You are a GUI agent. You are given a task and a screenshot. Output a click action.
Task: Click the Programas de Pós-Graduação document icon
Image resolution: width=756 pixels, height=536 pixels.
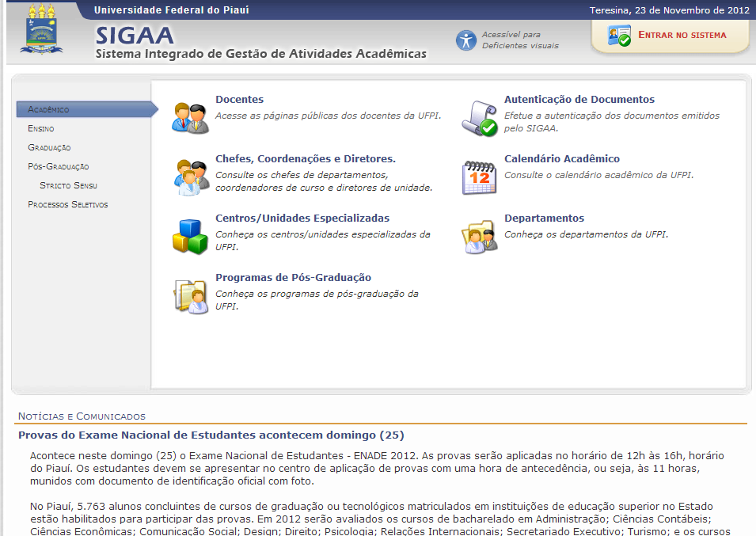pos(191,296)
